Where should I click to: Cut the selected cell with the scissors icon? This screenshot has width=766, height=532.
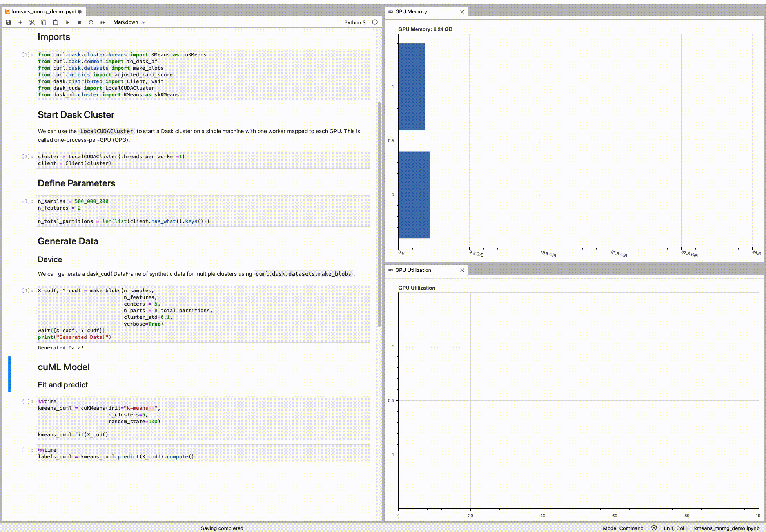(32, 22)
